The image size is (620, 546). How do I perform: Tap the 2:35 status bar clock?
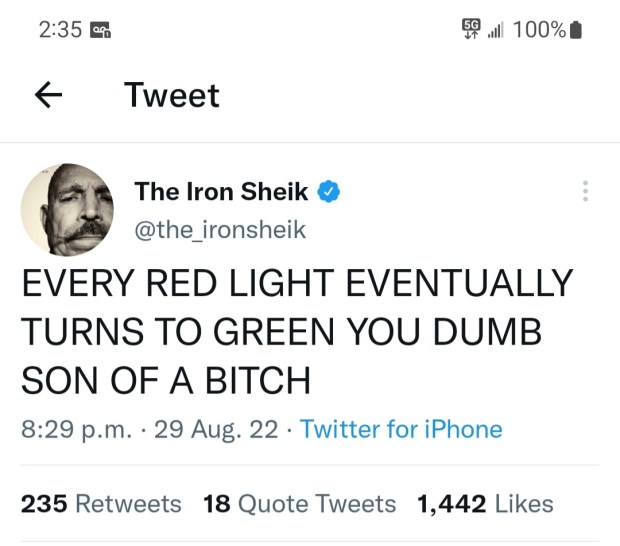click(x=60, y=30)
